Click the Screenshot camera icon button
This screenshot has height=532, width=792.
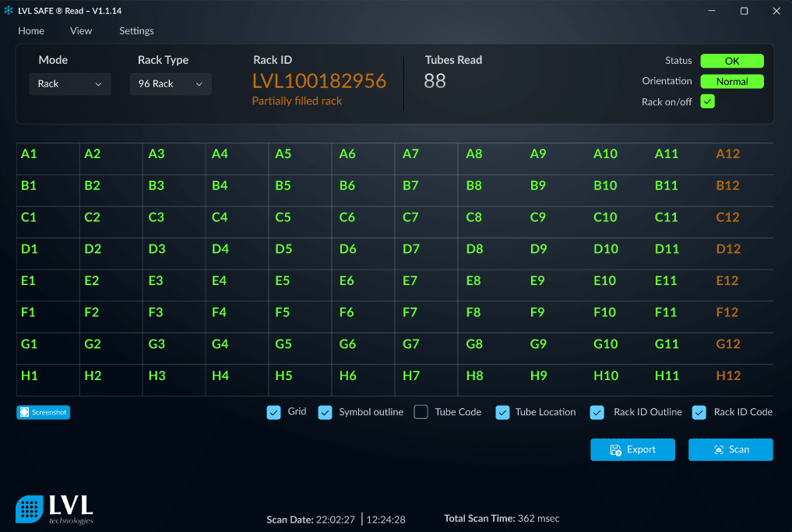25,412
